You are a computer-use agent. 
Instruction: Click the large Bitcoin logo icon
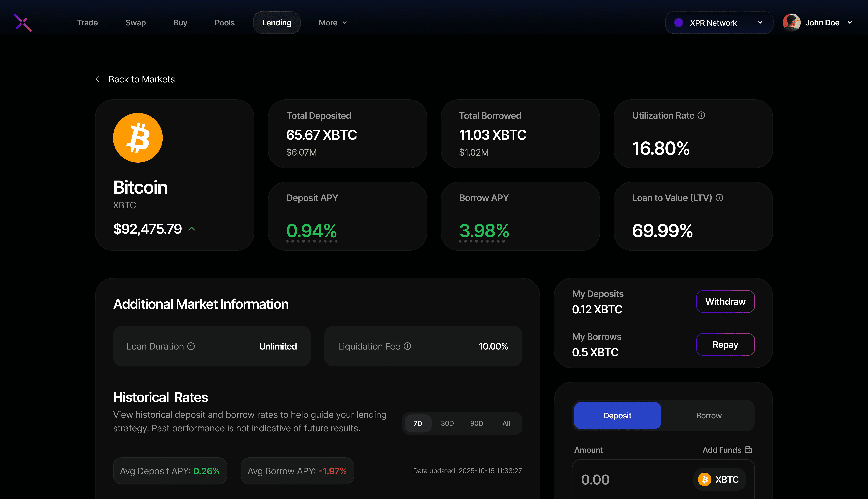tap(138, 138)
